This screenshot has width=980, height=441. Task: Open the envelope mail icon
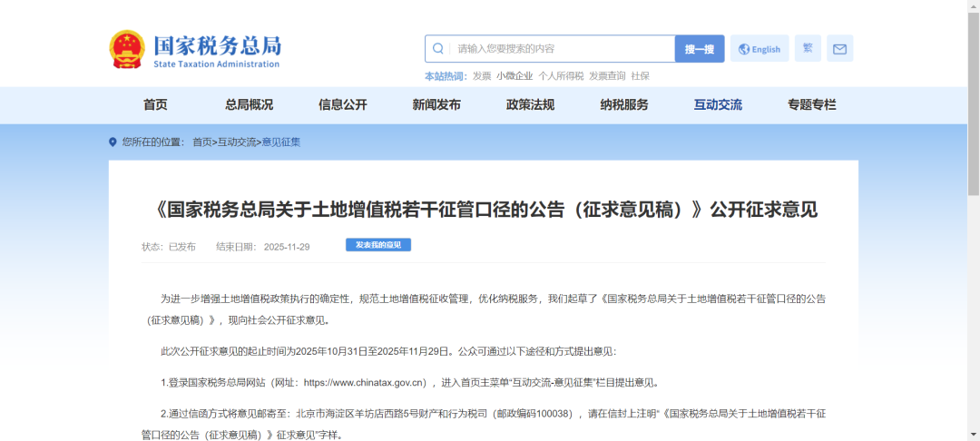pyautogui.click(x=839, y=49)
